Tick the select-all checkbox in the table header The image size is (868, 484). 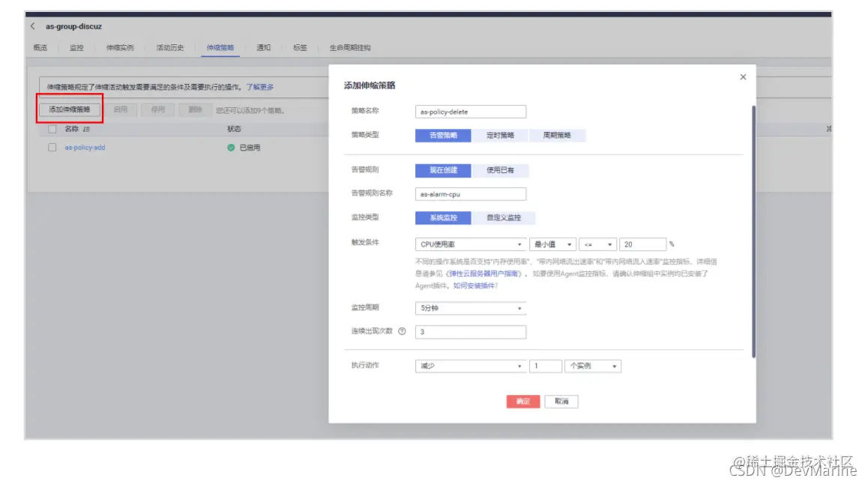tap(52, 129)
